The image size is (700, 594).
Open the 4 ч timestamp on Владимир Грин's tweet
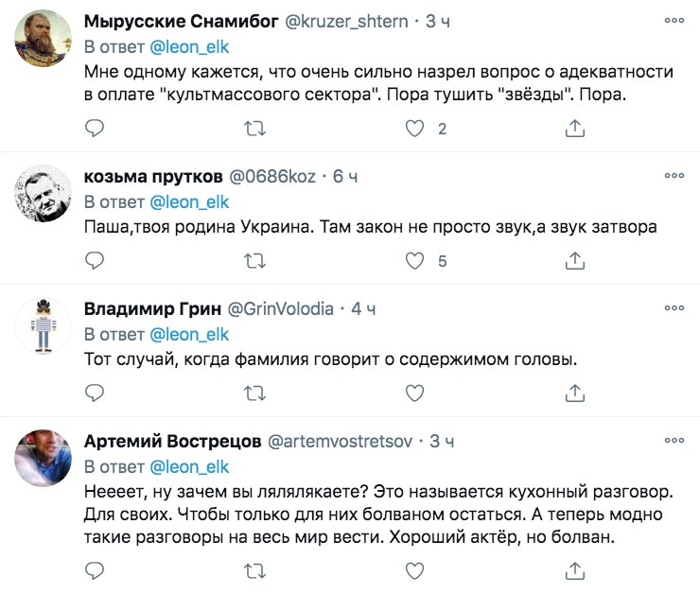click(x=363, y=309)
